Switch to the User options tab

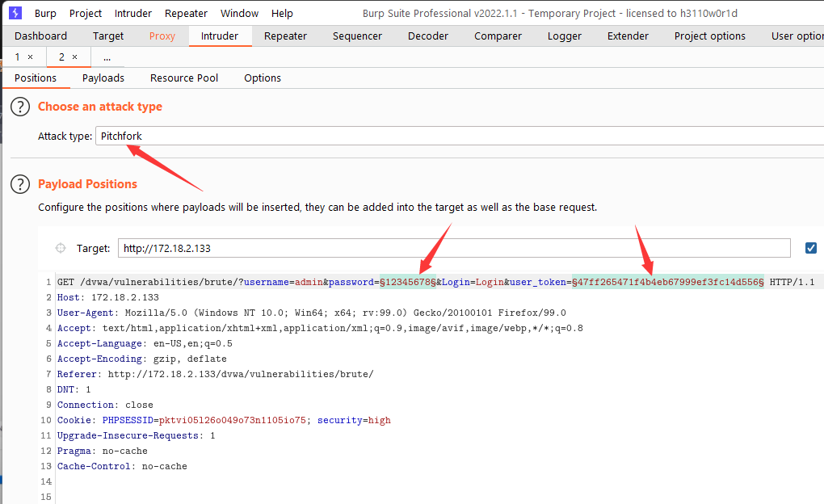(x=797, y=36)
